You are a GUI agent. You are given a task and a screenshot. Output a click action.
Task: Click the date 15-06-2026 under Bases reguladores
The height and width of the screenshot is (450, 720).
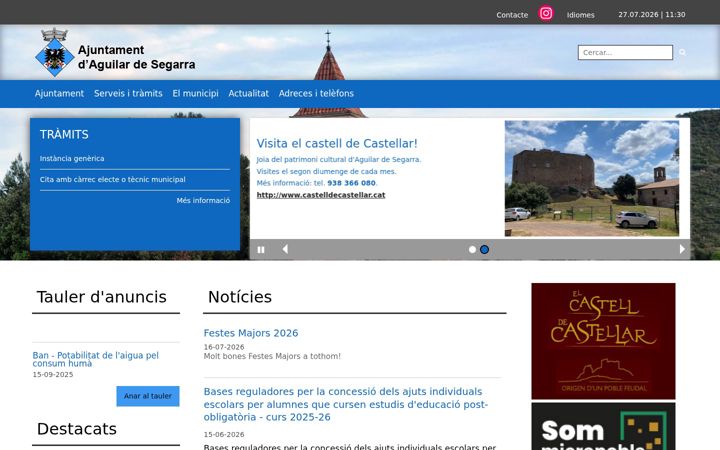coord(224,434)
